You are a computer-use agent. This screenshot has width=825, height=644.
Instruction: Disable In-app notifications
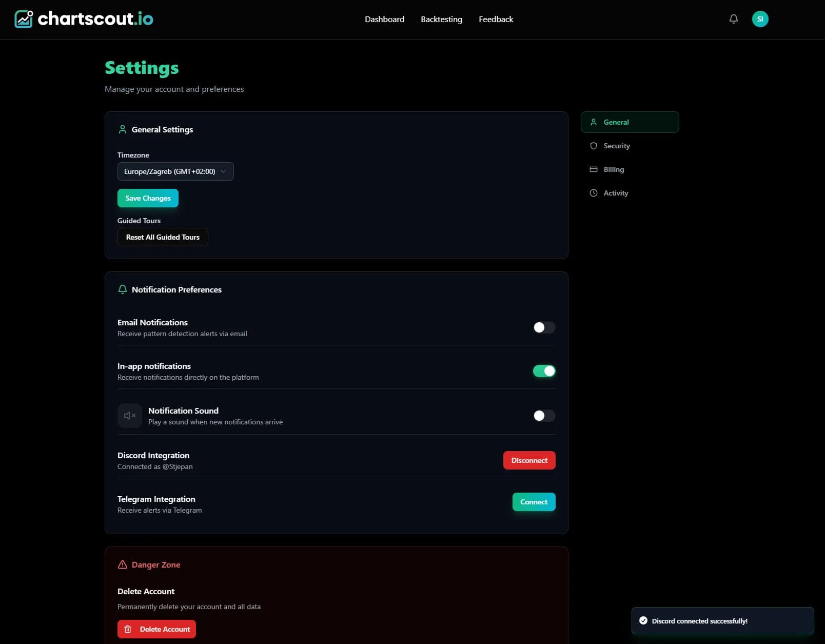point(544,370)
